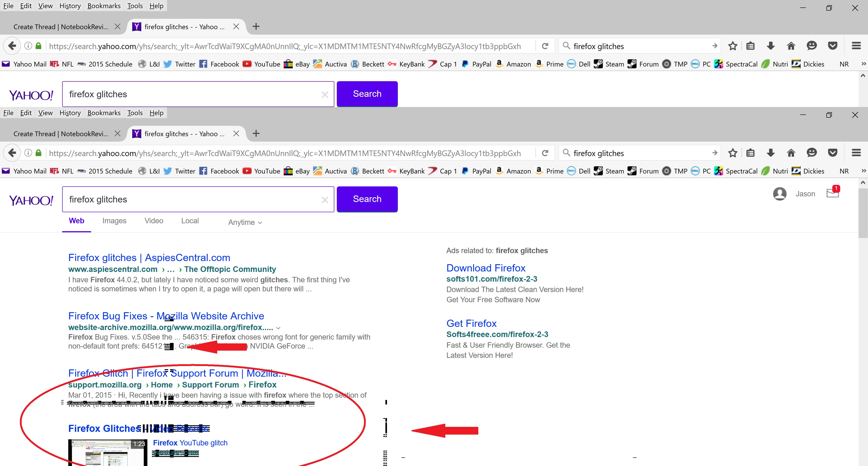Click the home icon in the upper toolbar
Image resolution: width=868 pixels, height=466 pixels.
(x=791, y=46)
